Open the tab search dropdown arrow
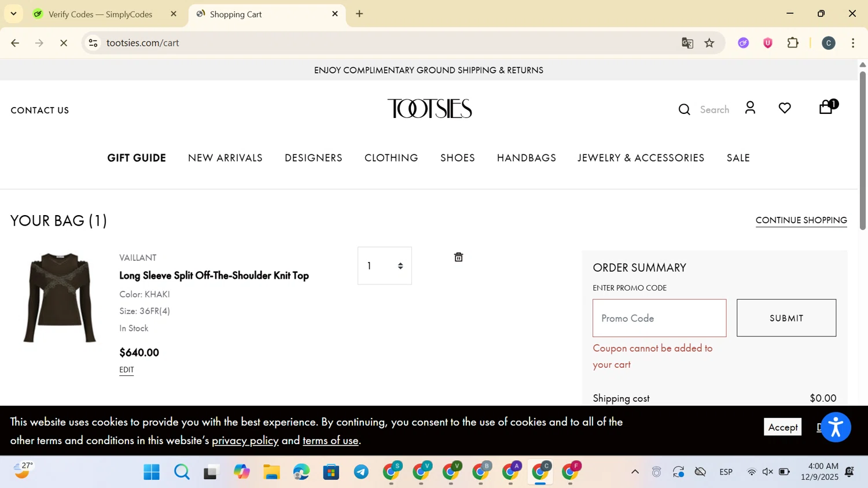 [x=13, y=14]
